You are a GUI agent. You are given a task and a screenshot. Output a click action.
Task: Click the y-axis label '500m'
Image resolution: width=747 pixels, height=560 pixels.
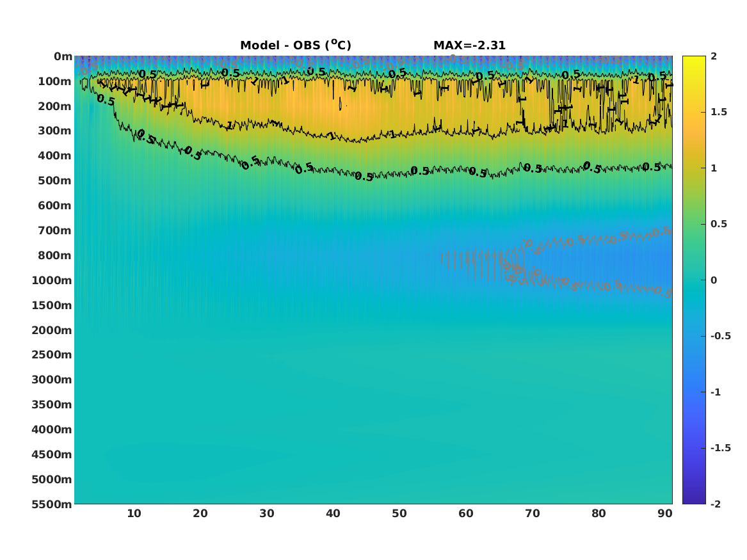click(x=55, y=181)
